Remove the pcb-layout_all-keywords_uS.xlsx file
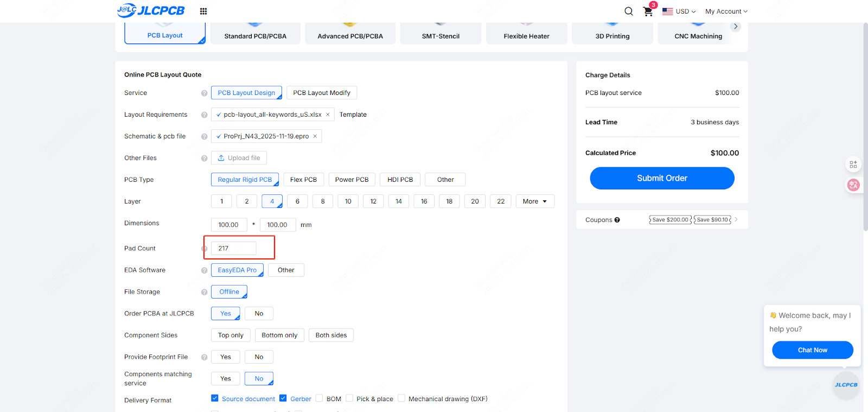The image size is (868, 412). (x=328, y=115)
